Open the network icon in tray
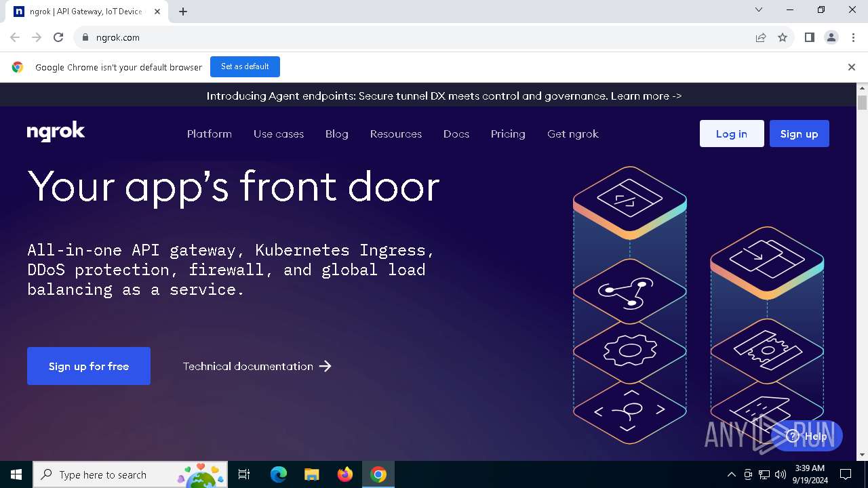Viewport: 868px width, 488px height. pos(764,474)
